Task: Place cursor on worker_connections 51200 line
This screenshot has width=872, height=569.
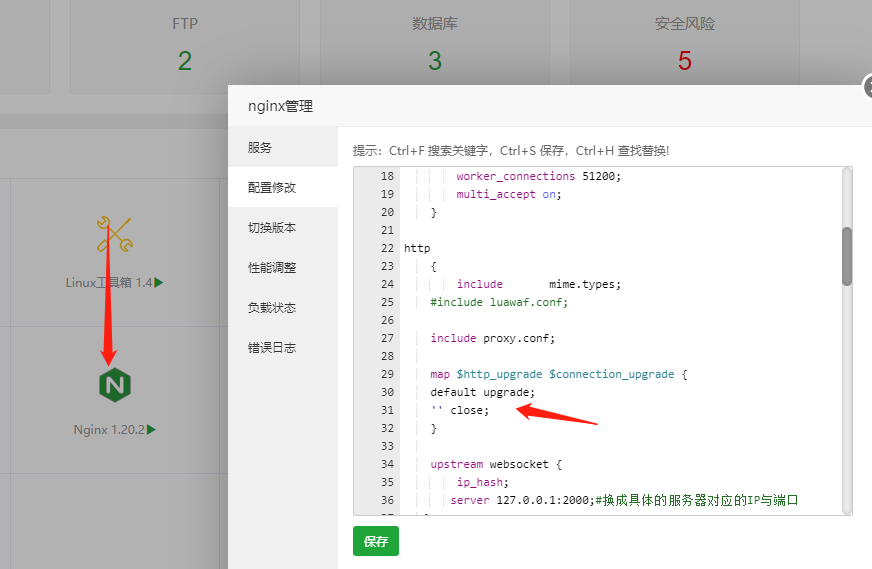Action: [538, 176]
